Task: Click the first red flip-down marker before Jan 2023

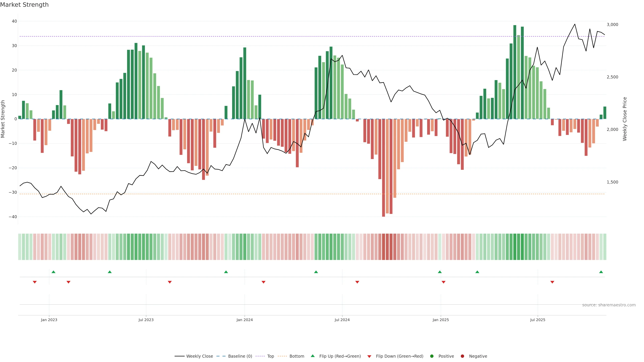Action: tap(35, 282)
